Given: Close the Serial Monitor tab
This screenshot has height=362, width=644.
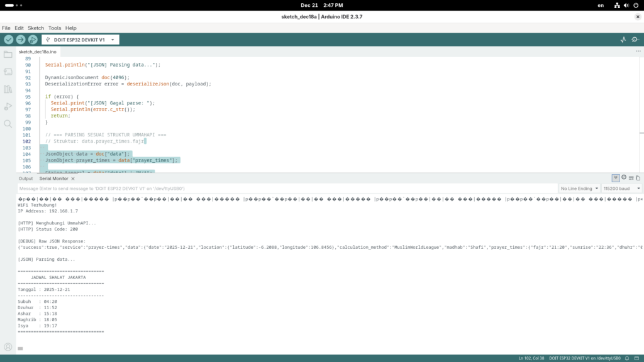Looking at the screenshot, I should [x=72, y=178].
